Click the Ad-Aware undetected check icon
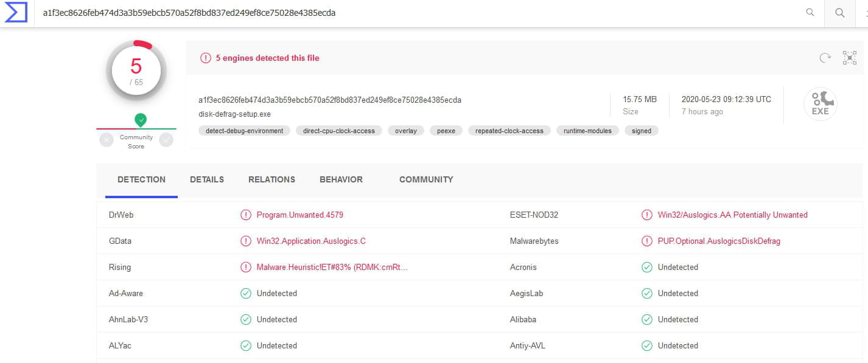The image size is (868, 363). (x=246, y=293)
